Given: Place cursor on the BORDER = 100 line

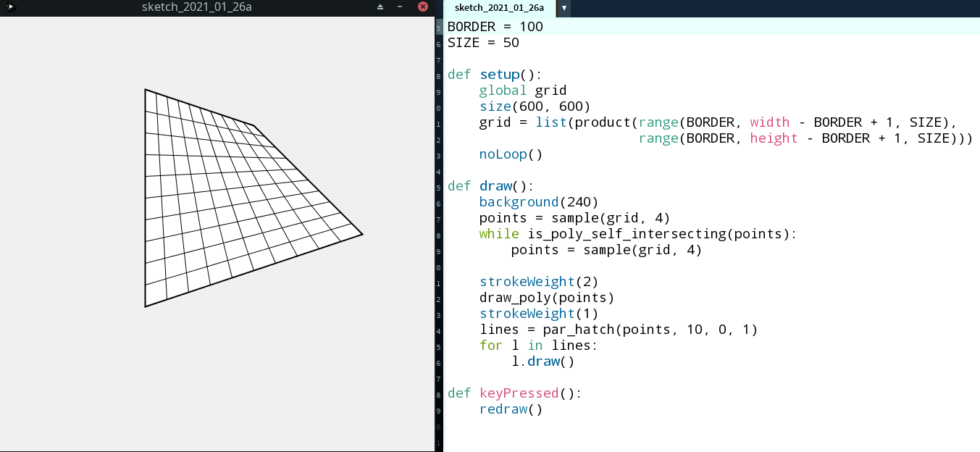Looking at the screenshot, I should click(x=495, y=27).
